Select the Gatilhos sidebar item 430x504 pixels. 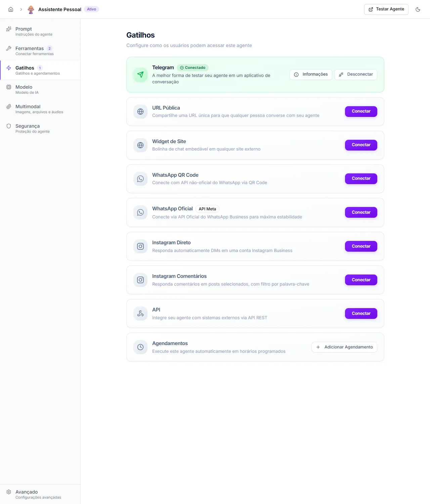click(x=40, y=70)
